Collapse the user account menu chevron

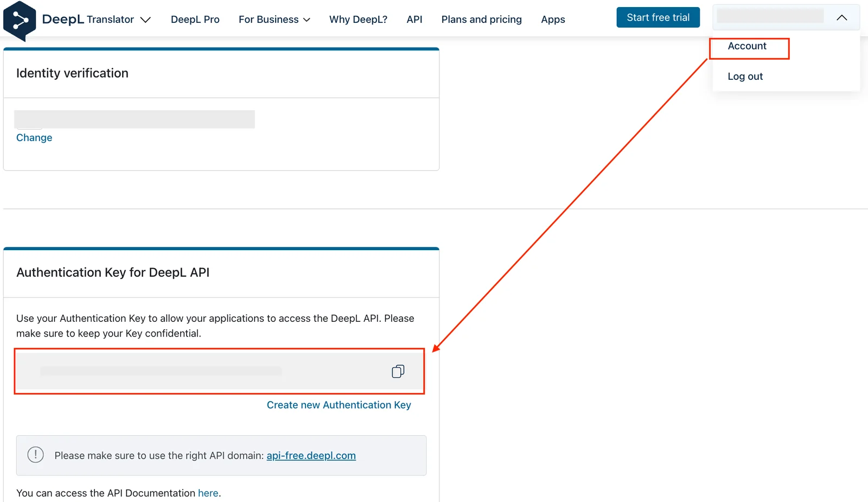click(x=842, y=17)
